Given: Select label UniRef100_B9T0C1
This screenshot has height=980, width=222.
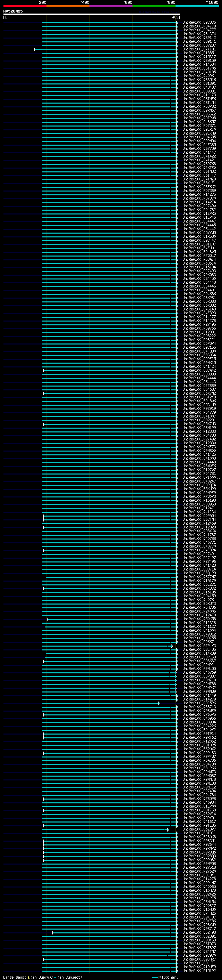Looking at the screenshot, I should [199, 833].
